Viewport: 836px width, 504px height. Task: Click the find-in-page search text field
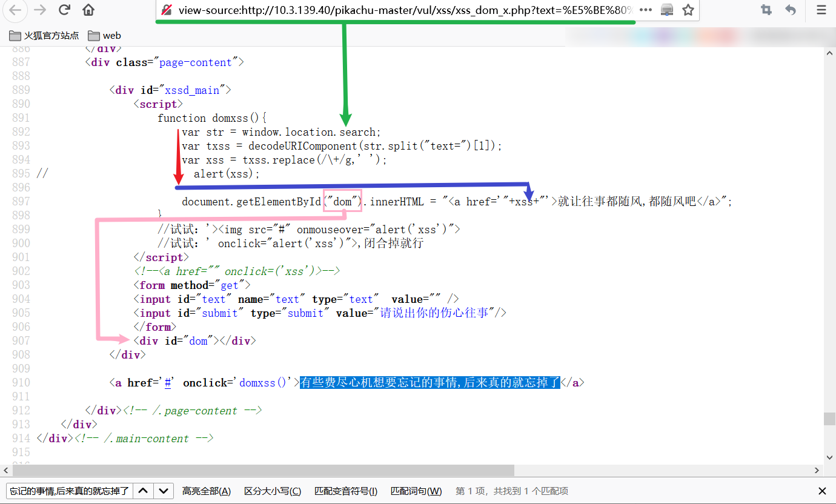(68, 491)
